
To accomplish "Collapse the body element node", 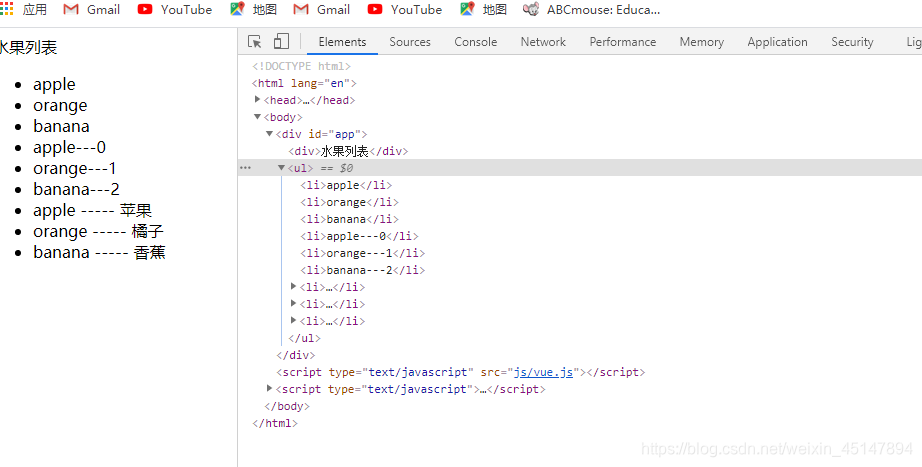I will (258, 116).
